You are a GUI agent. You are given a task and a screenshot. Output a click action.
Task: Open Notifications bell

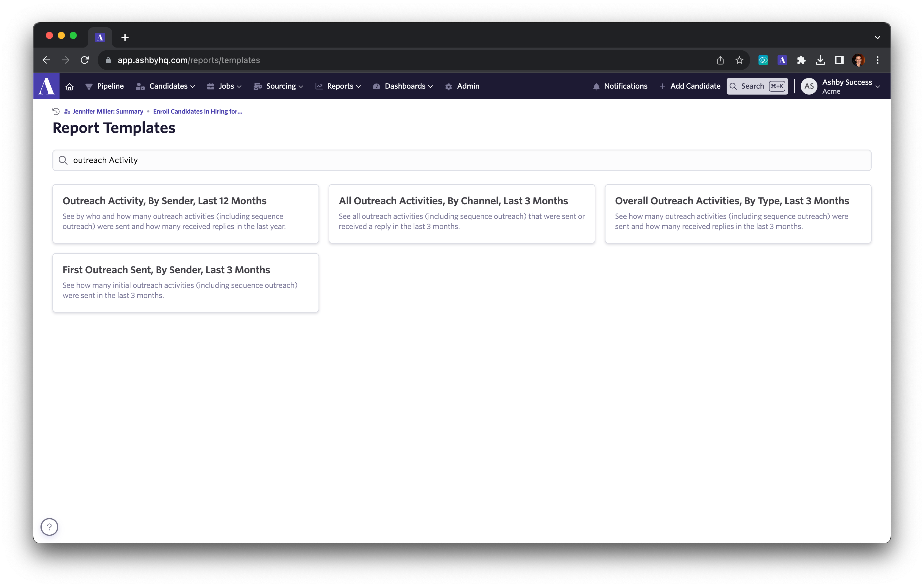(x=620, y=86)
